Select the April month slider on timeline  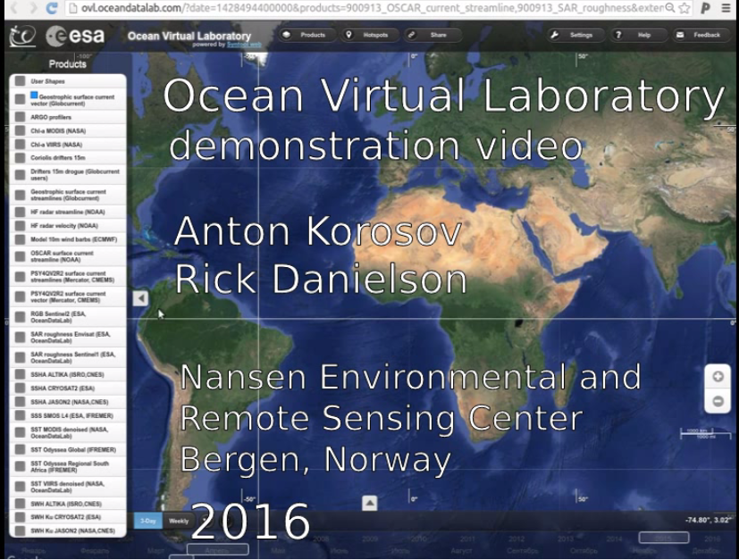(x=217, y=549)
